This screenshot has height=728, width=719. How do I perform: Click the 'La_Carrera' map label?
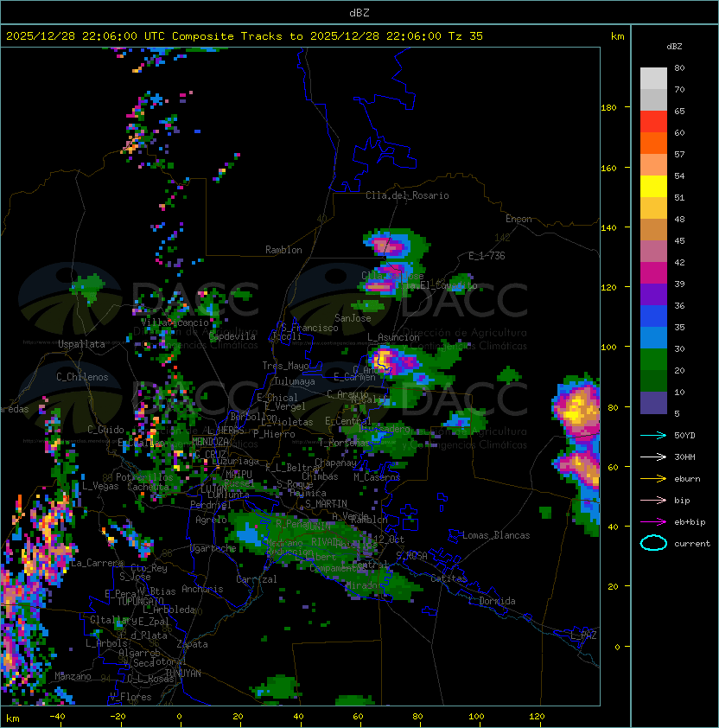97,563
